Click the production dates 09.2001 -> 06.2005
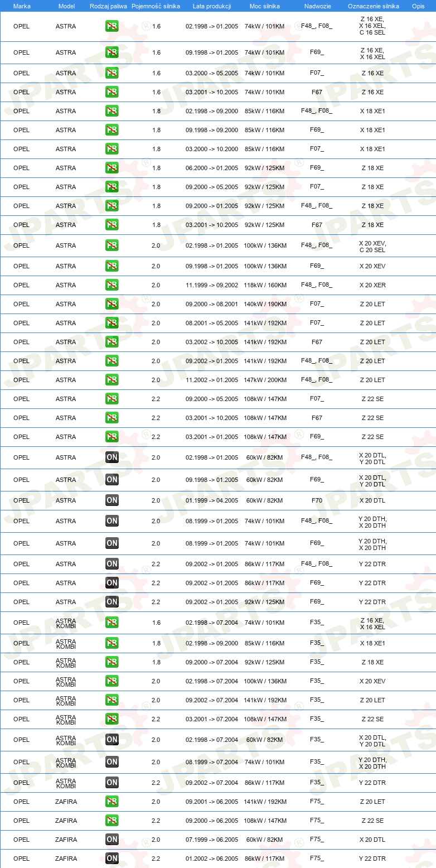 [x=212, y=802]
